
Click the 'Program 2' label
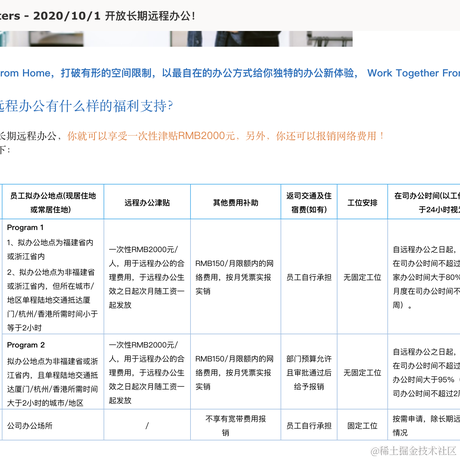(26, 345)
